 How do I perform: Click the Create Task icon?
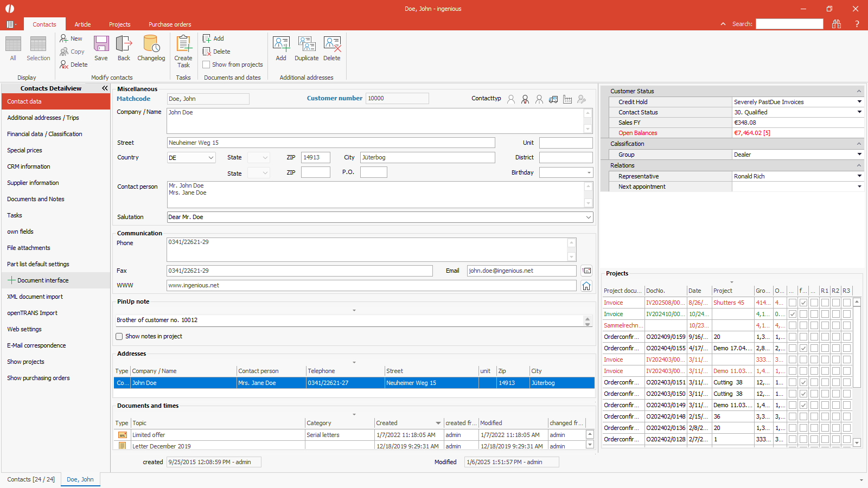183,50
